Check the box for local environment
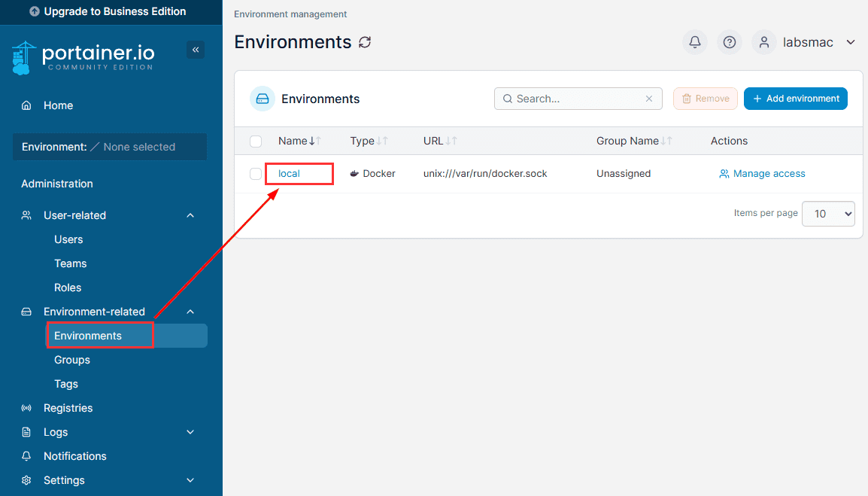 coord(256,174)
